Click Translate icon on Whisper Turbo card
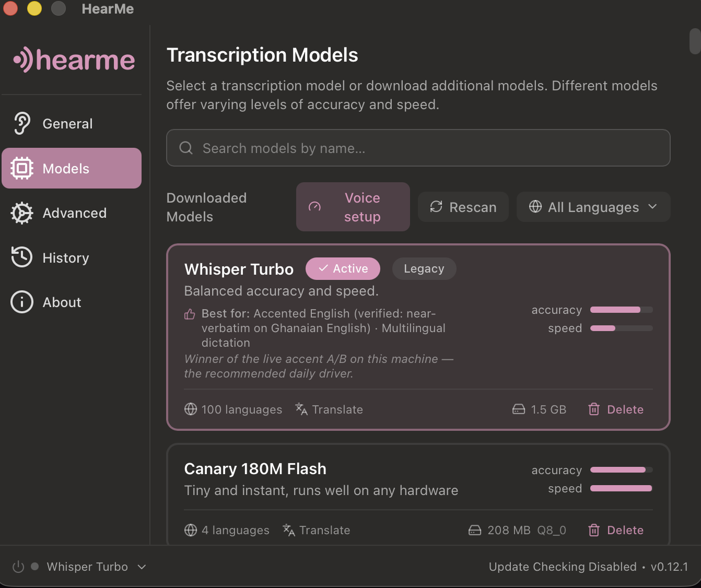Screen dimensions: 701x588 [x=301, y=409]
